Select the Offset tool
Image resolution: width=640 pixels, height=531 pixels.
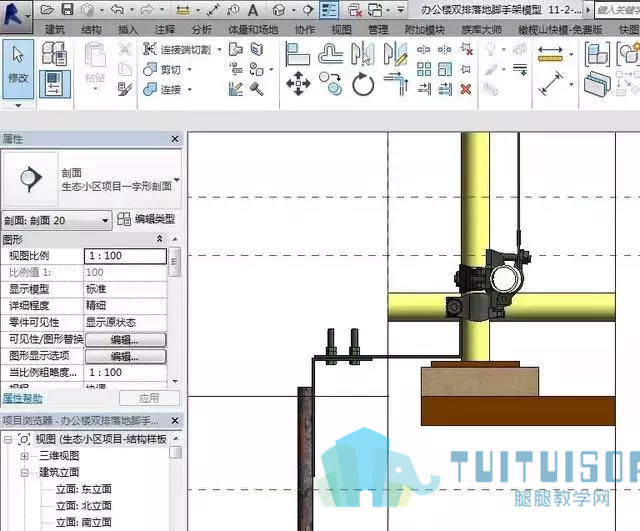click(x=330, y=54)
